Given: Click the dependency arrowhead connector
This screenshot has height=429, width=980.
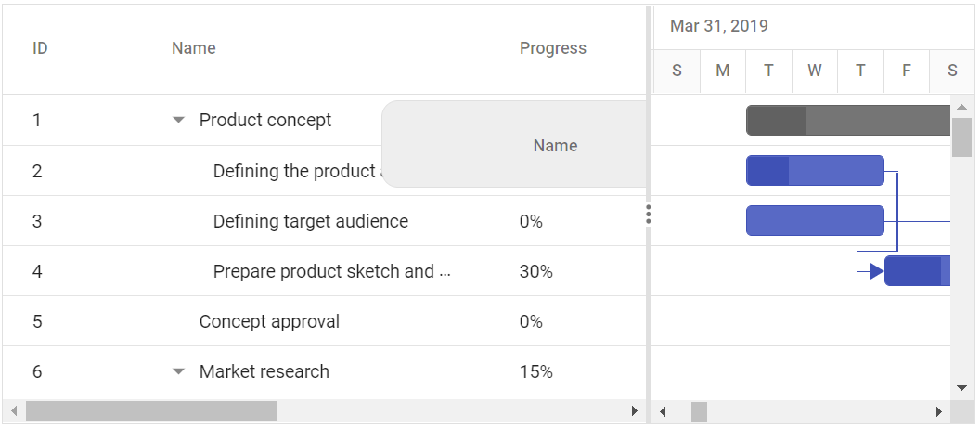Looking at the screenshot, I should [x=876, y=271].
